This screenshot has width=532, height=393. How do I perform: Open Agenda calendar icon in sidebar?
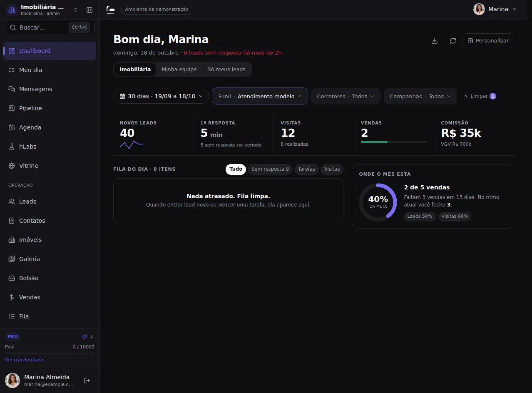12,127
